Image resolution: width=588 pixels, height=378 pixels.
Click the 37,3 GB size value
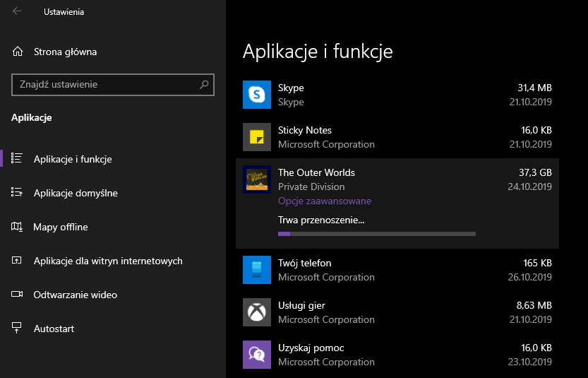535,172
